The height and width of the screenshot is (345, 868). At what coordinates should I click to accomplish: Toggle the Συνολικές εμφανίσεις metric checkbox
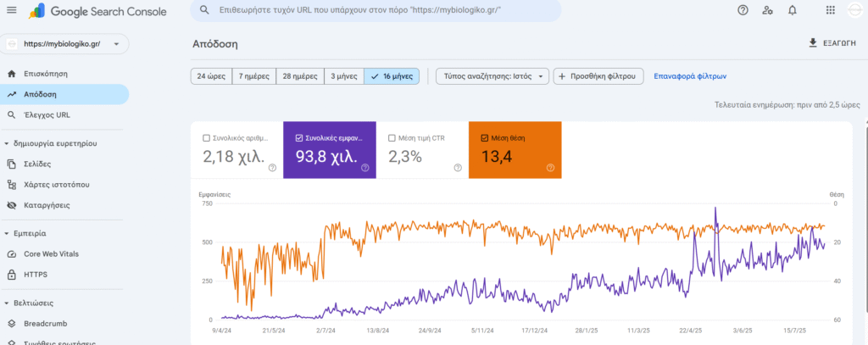(299, 138)
